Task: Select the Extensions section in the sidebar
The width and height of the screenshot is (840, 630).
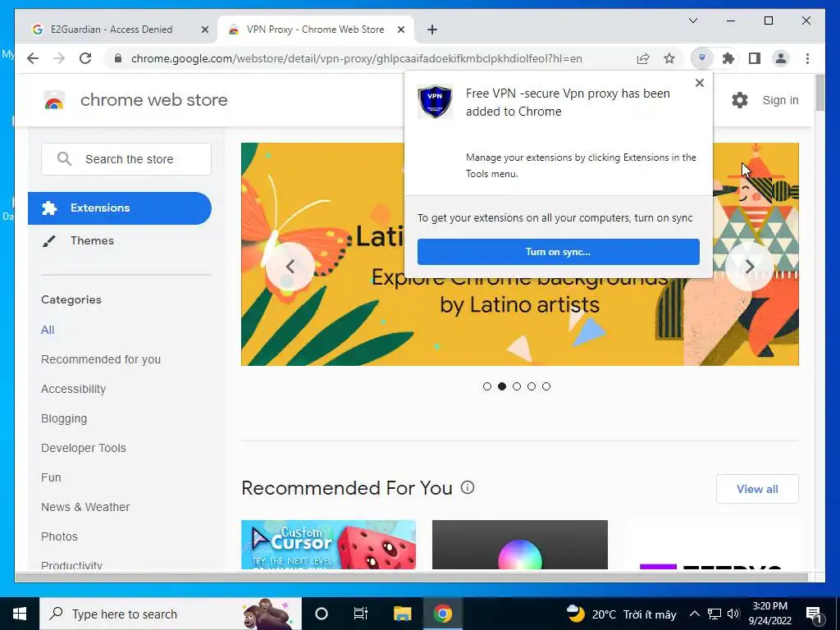Action: 120,208
